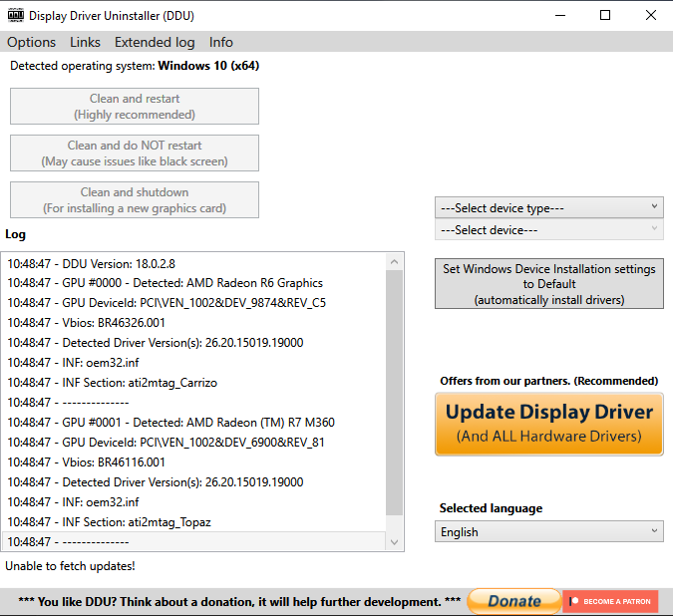Click the log scrollbar down arrow
Image resolution: width=673 pixels, height=616 pixels.
[395, 542]
